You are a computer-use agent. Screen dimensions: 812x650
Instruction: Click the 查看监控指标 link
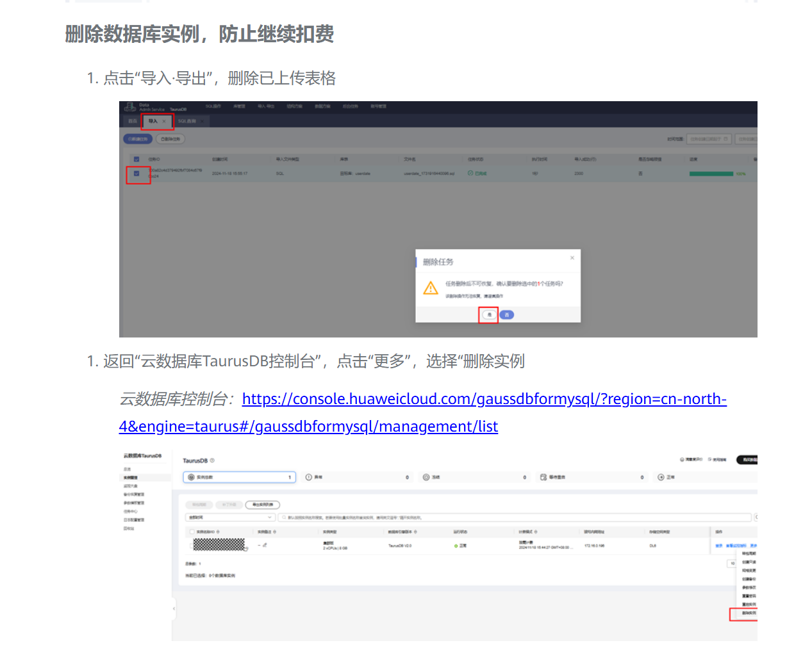coord(736,546)
